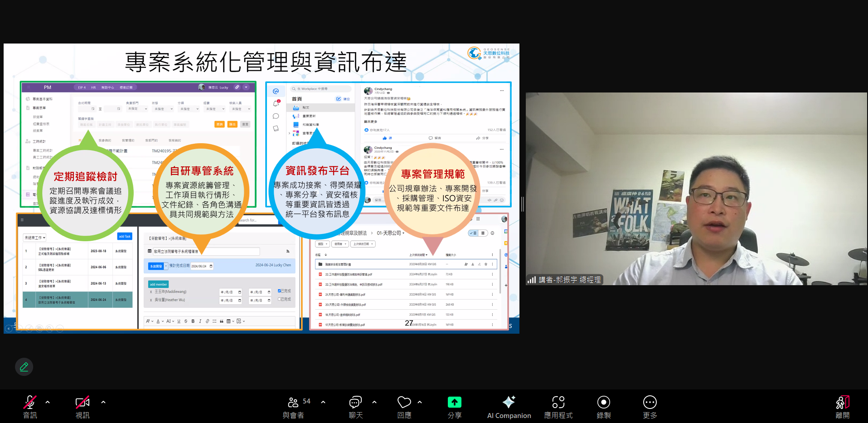Click the divider handle between slide and video
This screenshot has height=423, width=868.
523,204
